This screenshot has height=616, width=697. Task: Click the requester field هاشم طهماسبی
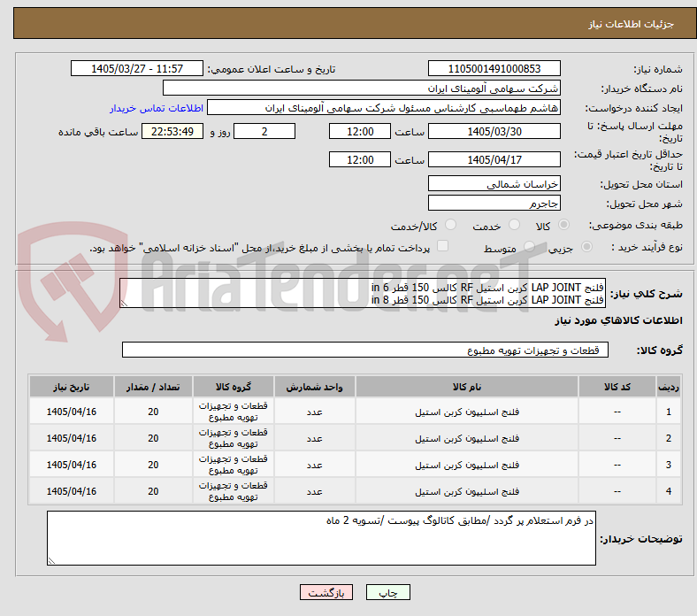coord(384,108)
